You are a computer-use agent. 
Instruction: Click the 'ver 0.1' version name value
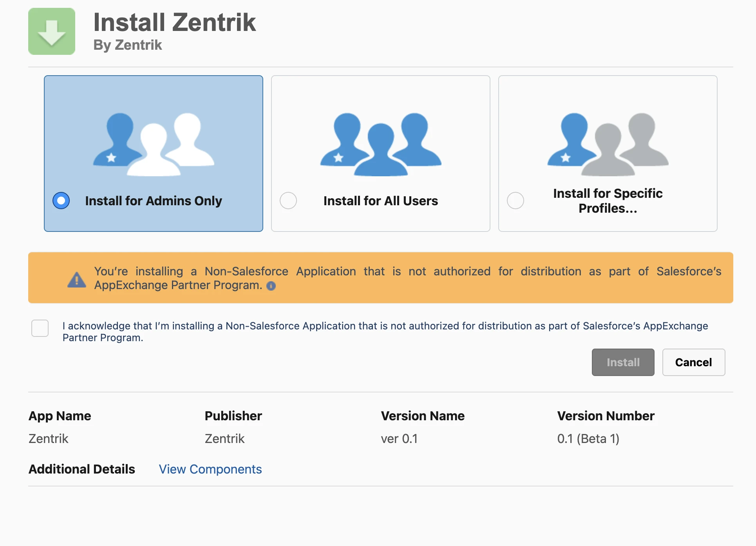tap(399, 439)
